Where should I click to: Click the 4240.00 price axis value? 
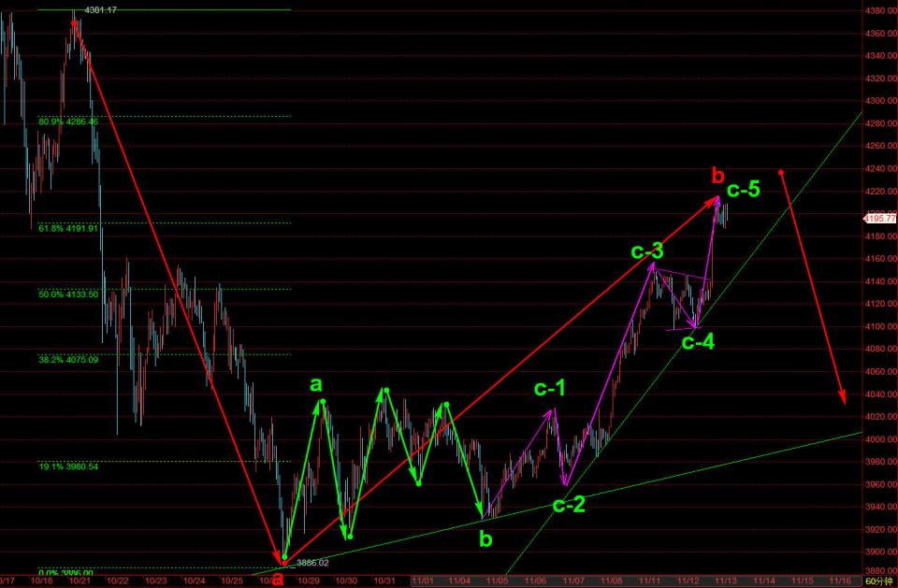coord(881,169)
